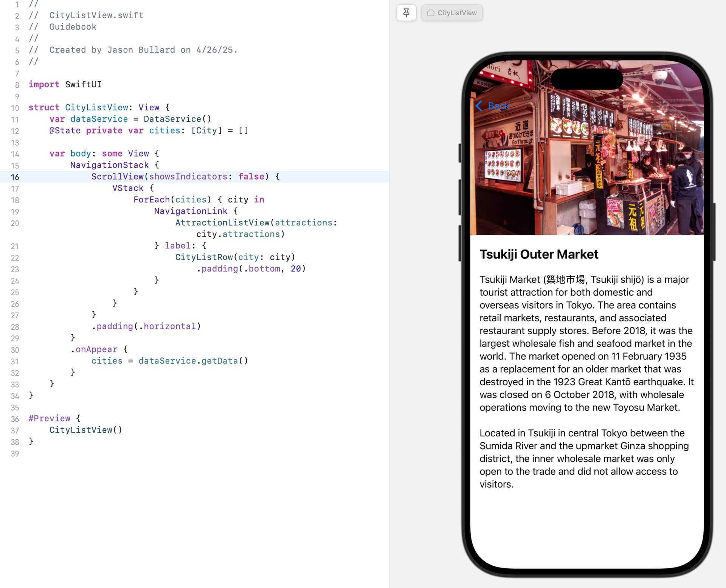
Task: Click the '// Guidebook' comment line
Action: click(x=63, y=27)
